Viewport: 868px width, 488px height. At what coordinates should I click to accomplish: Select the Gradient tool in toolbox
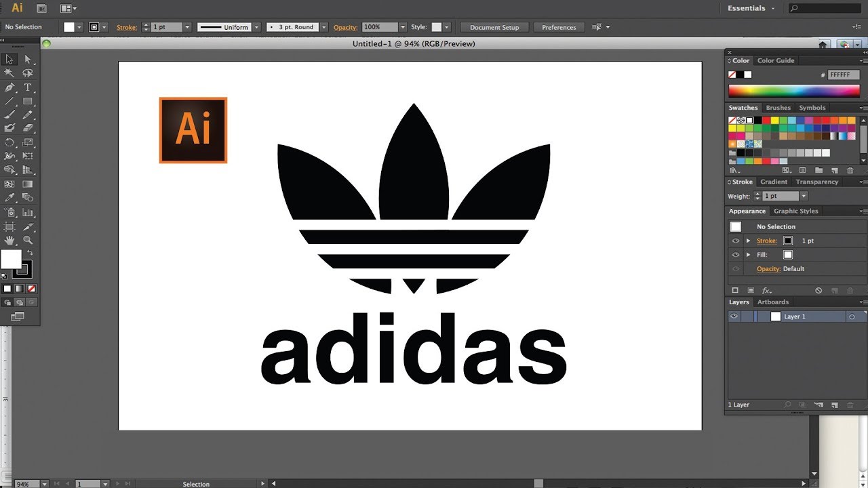pyautogui.click(x=28, y=184)
